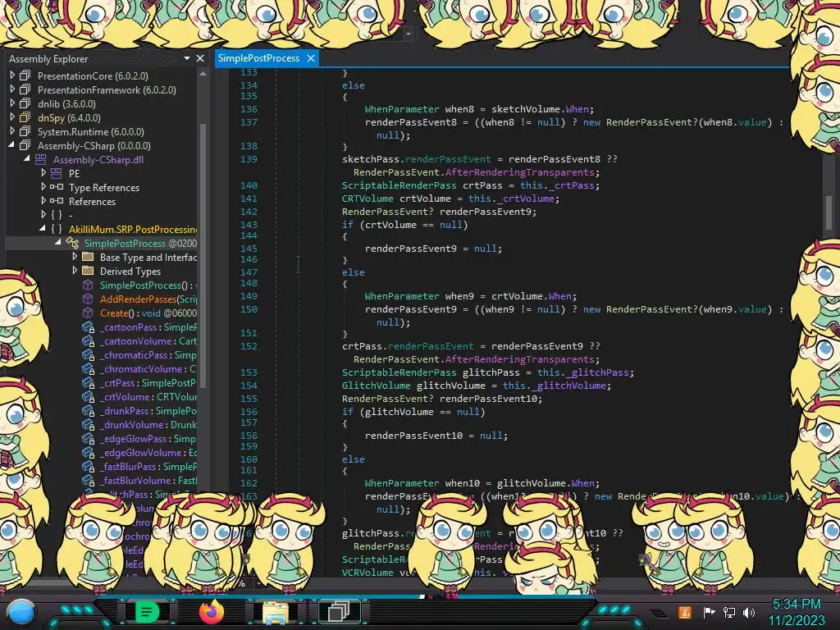The image size is (840, 630).
Task: Click the AkilliMum namespace braces icon
Action: (x=57, y=229)
